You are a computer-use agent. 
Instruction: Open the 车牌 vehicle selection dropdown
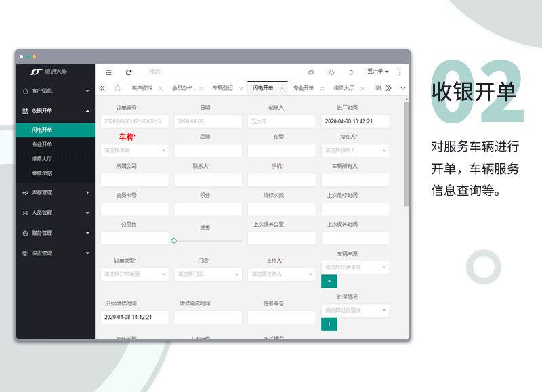(x=134, y=150)
